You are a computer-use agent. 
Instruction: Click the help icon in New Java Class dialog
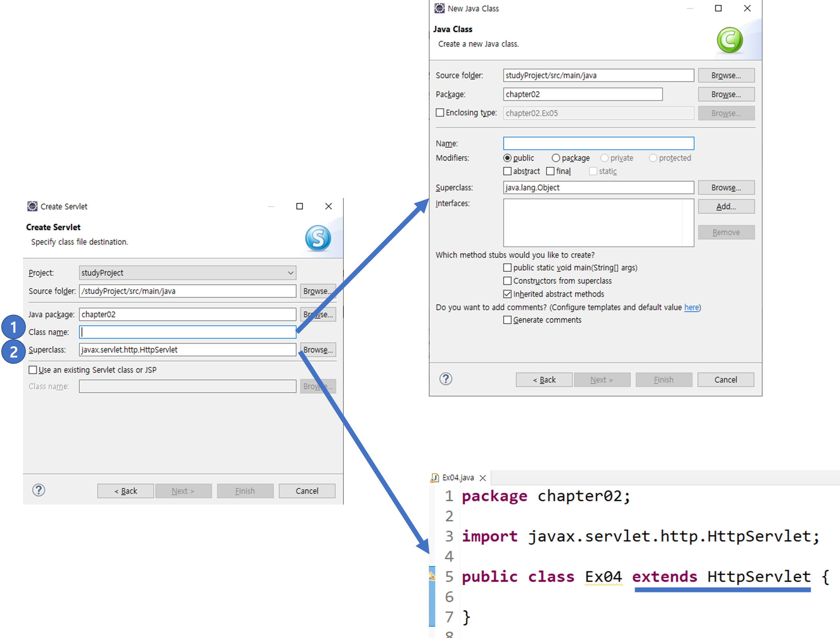(x=446, y=379)
